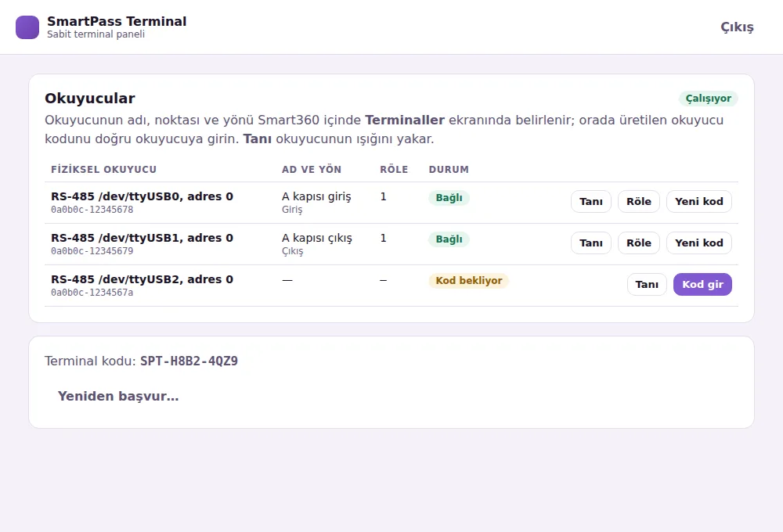This screenshot has width=783, height=532.
Task: Click Tanı for the ttyUSB1 reader
Action: (590, 243)
